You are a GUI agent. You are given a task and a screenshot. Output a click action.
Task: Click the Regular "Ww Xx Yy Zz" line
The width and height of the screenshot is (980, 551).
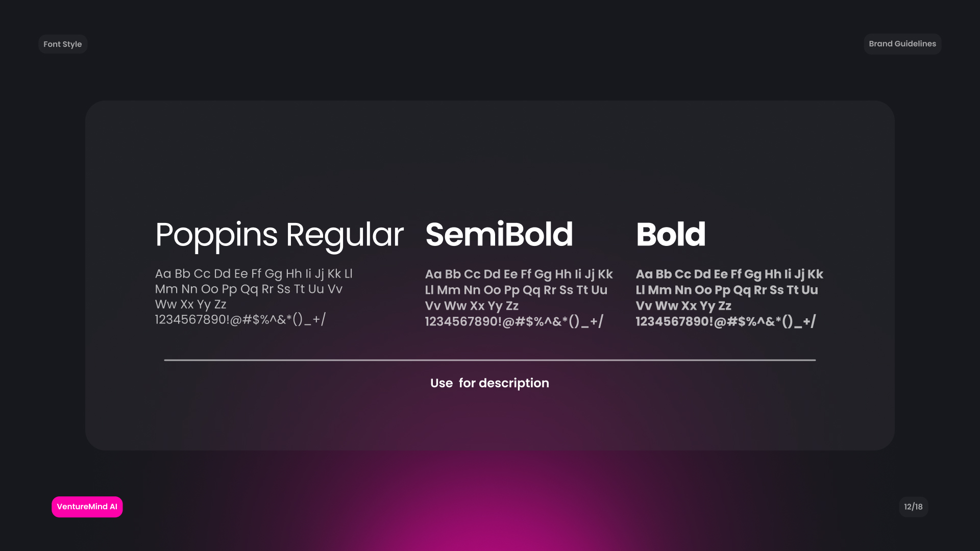(190, 305)
